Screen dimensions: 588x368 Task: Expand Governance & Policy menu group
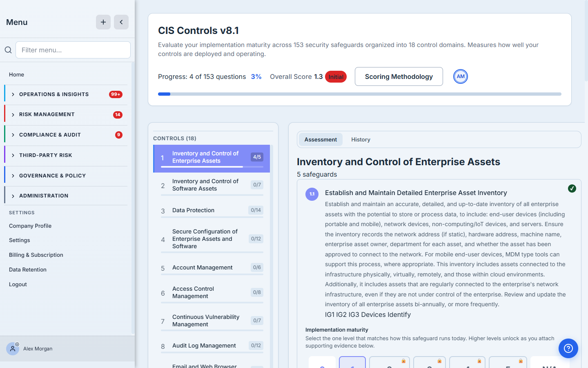coord(66,176)
